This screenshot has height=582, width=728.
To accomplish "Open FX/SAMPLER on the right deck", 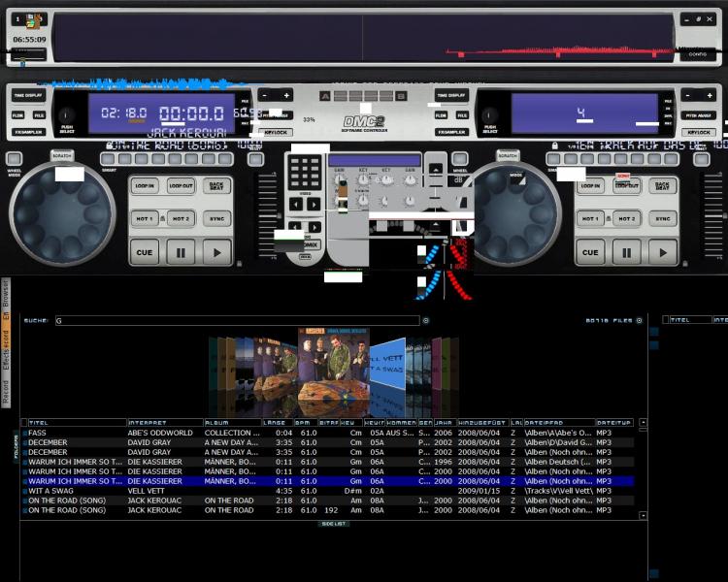I will (x=451, y=132).
